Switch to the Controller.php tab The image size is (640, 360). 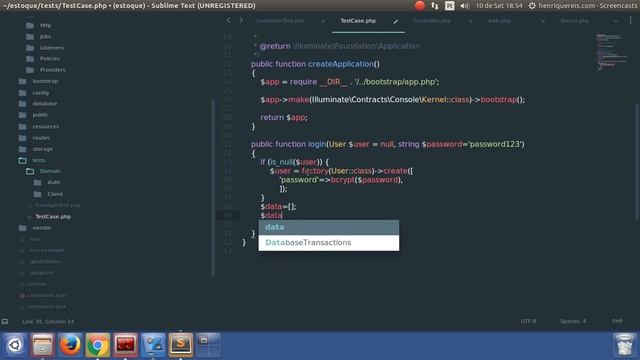click(x=431, y=21)
